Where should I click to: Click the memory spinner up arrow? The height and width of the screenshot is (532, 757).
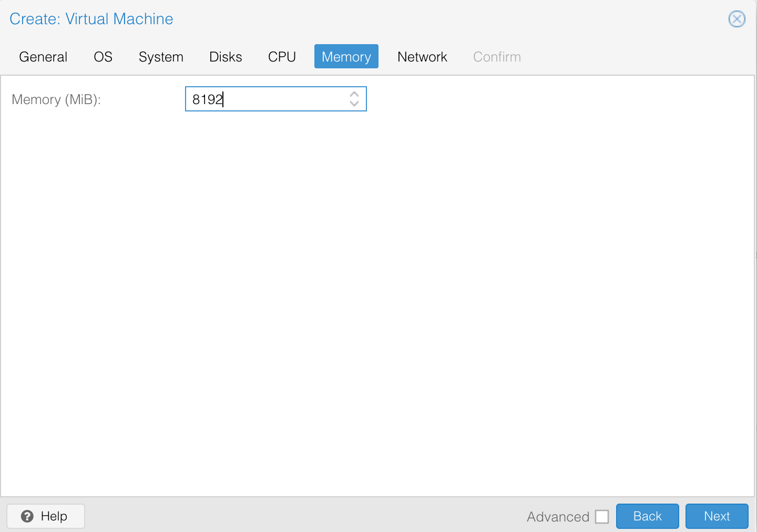click(x=354, y=95)
